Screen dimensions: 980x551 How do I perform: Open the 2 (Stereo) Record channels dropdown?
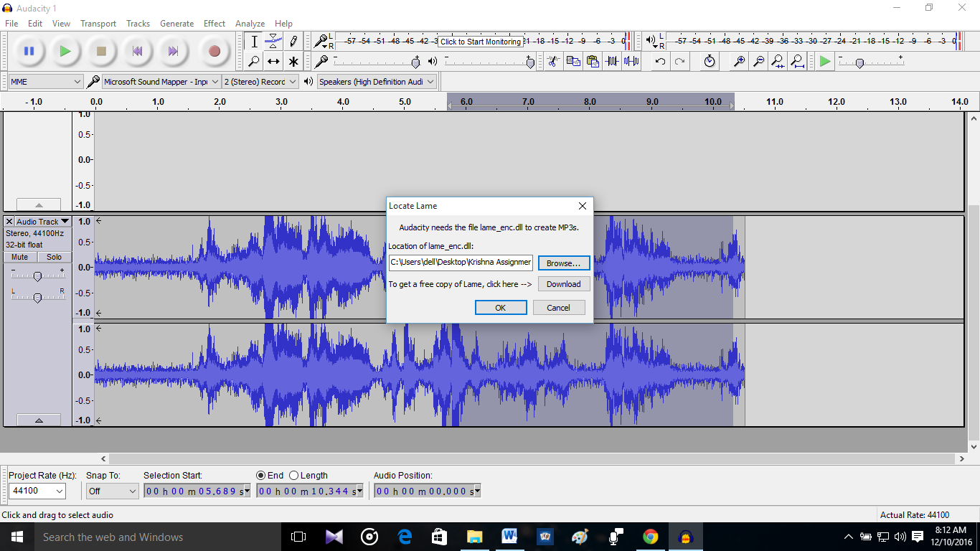pyautogui.click(x=260, y=82)
